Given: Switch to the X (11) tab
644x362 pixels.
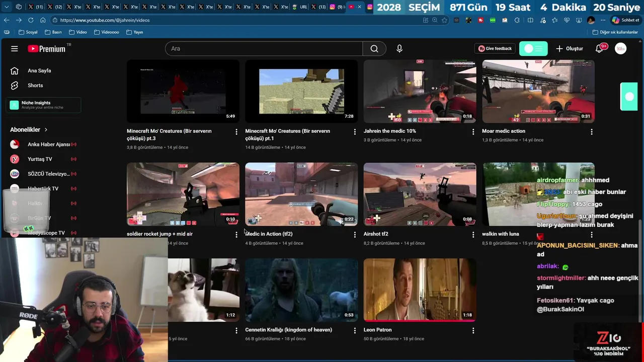Looking at the screenshot, I should (35, 7).
